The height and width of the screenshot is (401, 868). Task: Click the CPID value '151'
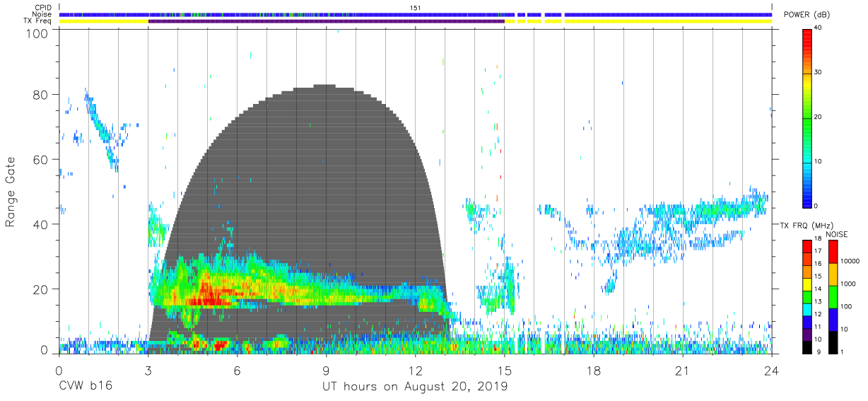pyautogui.click(x=415, y=8)
